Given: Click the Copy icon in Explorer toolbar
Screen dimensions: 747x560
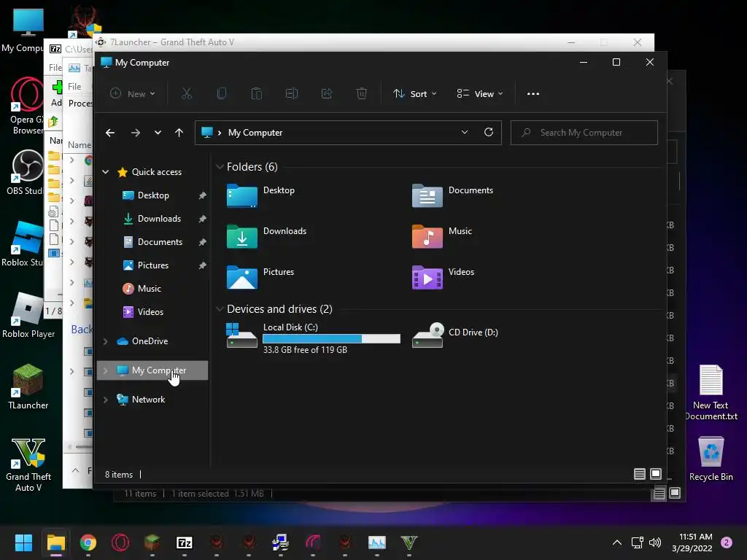Looking at the screenshot, I should coord(222,94).
